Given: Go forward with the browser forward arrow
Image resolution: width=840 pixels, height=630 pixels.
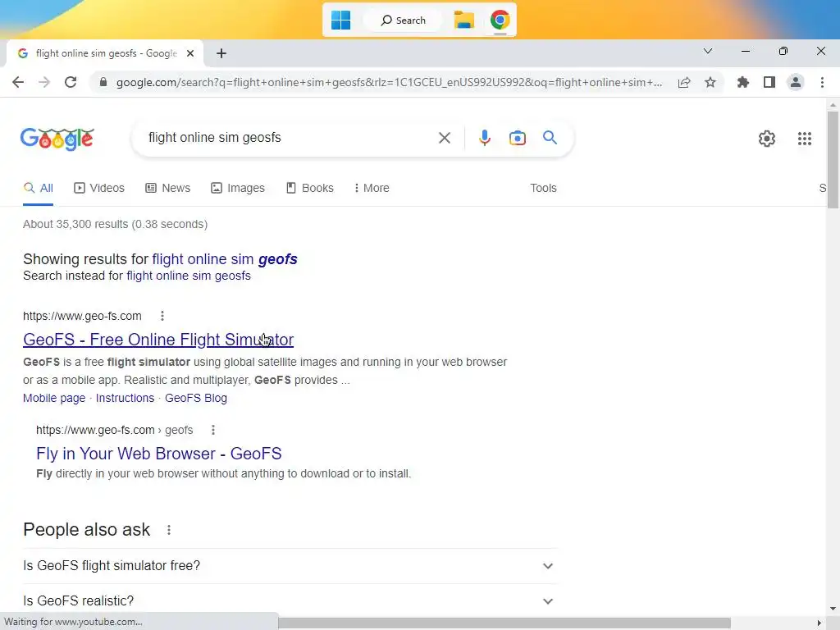Looking at the screenshot, I should 44,82.
